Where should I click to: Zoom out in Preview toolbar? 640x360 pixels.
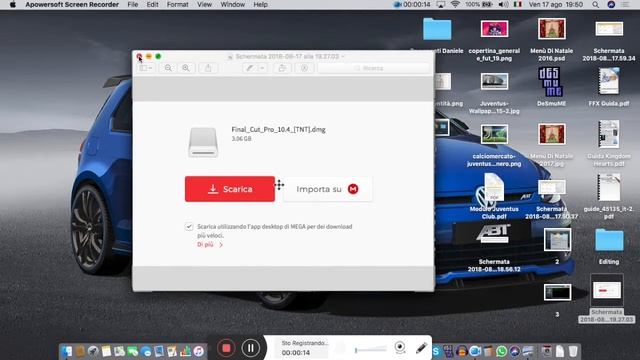pyautogui.click(x=168, y=68)
